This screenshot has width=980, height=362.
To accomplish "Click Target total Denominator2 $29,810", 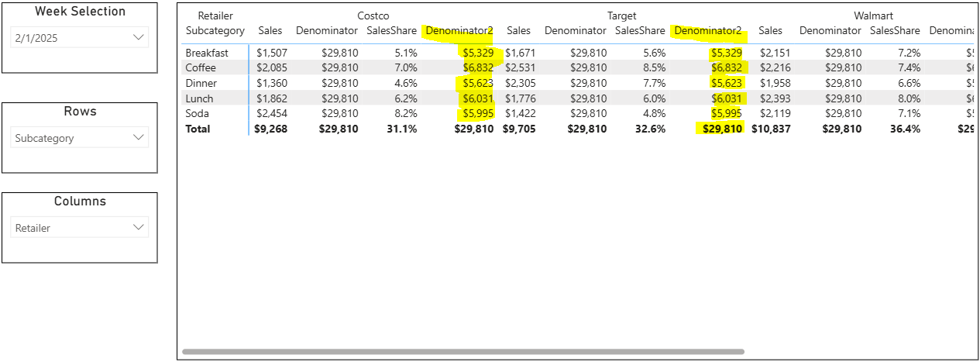I will [x=722, y=129].
